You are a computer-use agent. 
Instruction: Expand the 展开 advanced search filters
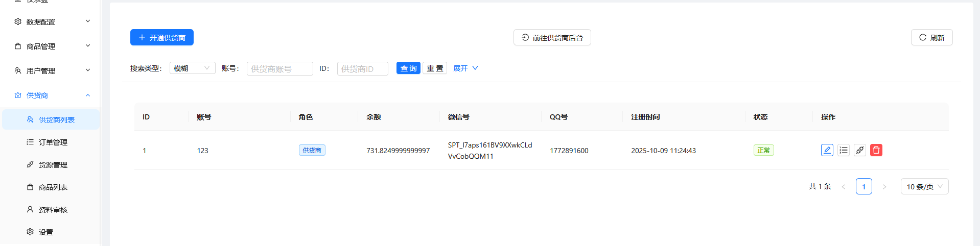click(x=465, y=68)
